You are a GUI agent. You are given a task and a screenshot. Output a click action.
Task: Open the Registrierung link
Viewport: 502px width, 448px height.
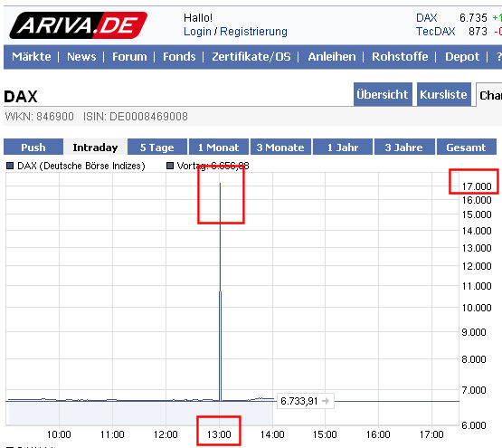[x=253, y=32]
